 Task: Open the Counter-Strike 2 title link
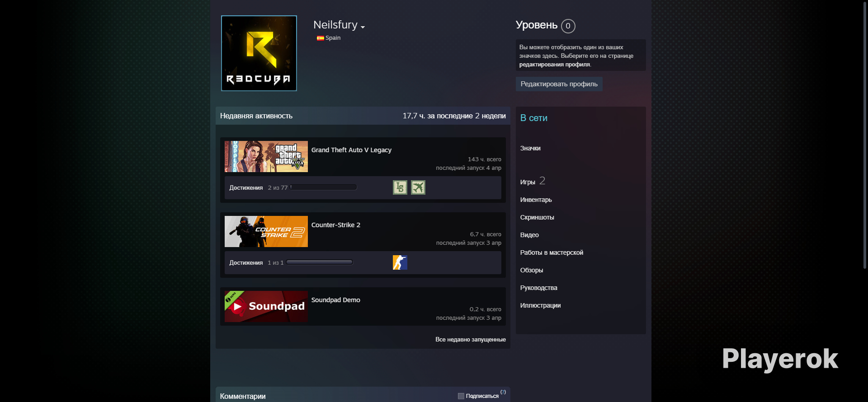336,225
